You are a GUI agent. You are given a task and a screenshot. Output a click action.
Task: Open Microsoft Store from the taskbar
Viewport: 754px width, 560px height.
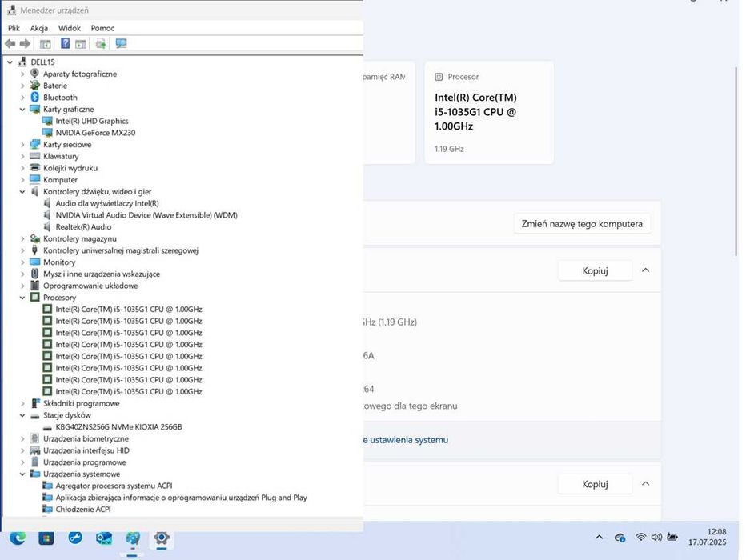tap(46, 538)
